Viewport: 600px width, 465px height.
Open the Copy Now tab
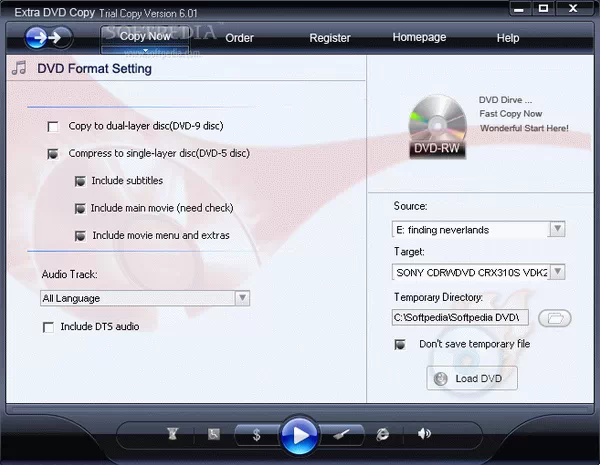click(x=145, y=36)
